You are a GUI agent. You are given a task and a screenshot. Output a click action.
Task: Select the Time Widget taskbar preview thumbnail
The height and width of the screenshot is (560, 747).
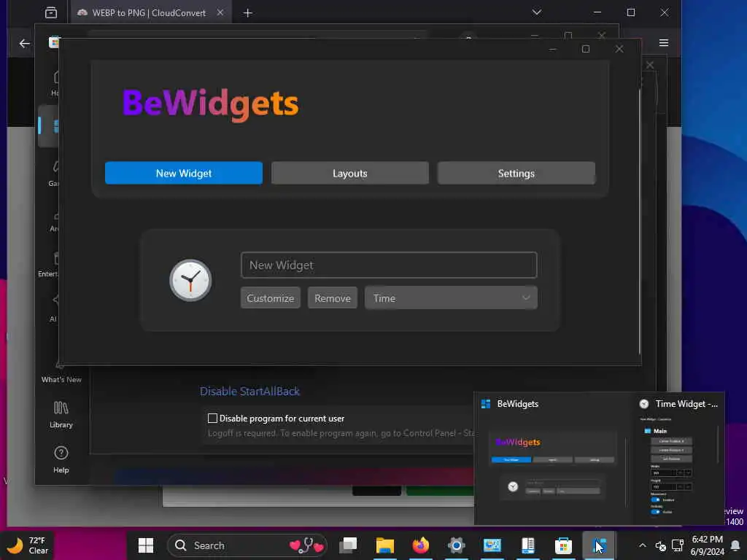coord(679,459)
